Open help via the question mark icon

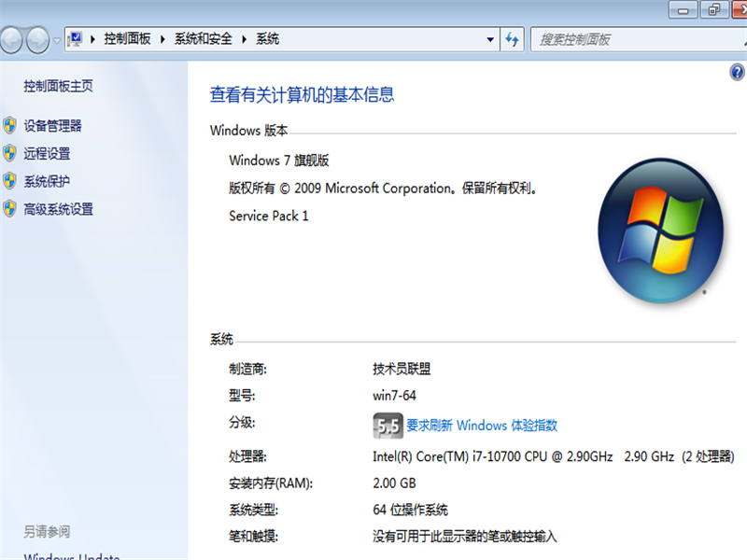click(739, 70)
